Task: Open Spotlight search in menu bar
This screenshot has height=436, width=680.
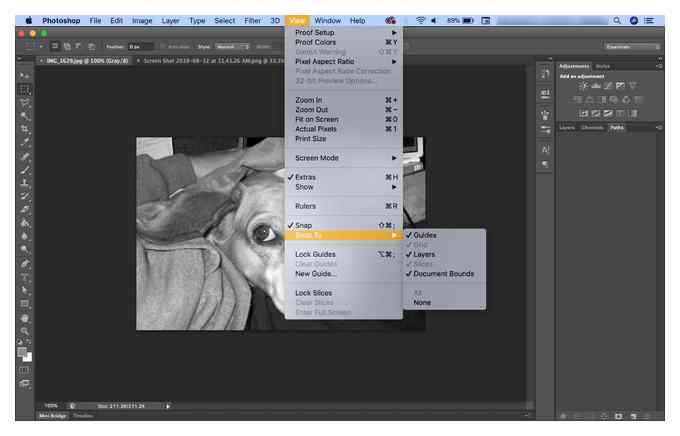Action: tap(616, 20)
